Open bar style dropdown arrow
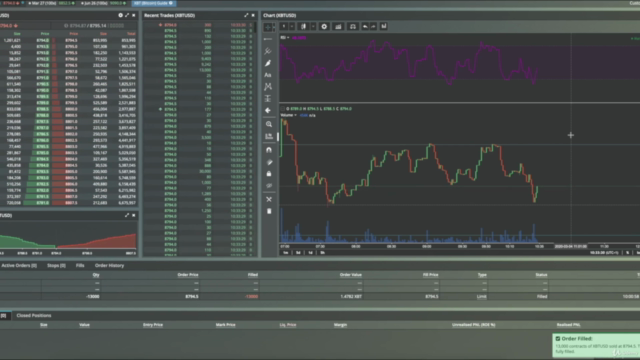 (x=313, y=27)
